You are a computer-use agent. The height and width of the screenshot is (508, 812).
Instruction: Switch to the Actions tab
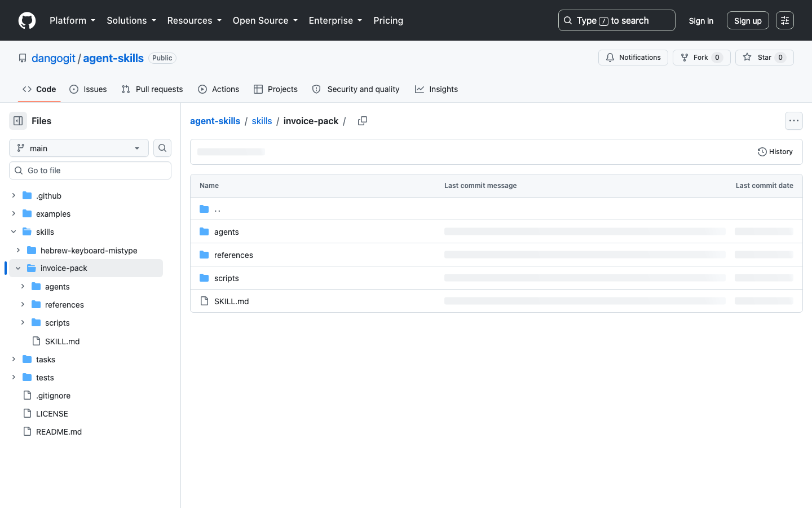[x=219, y=89]
